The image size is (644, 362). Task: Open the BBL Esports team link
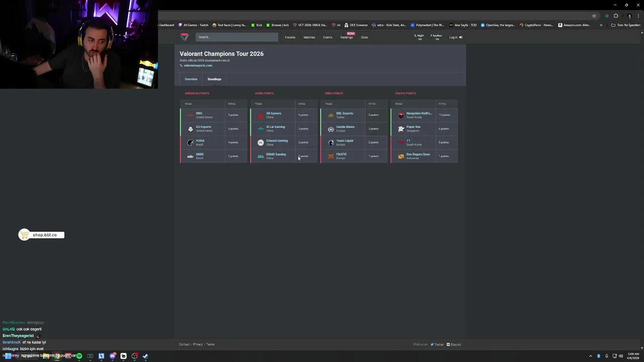345,113
